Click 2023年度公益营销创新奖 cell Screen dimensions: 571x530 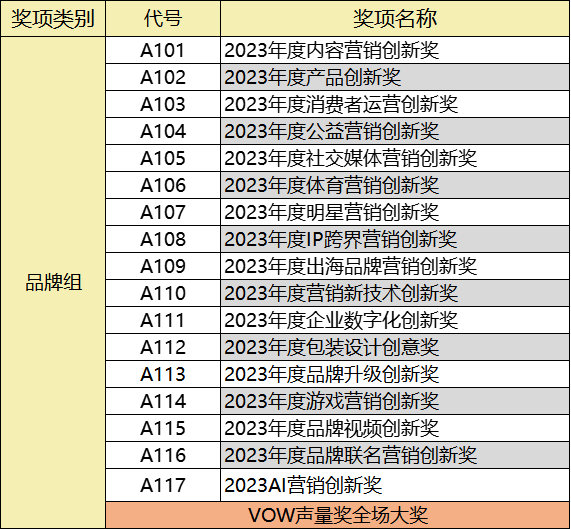tap(395, 131)
